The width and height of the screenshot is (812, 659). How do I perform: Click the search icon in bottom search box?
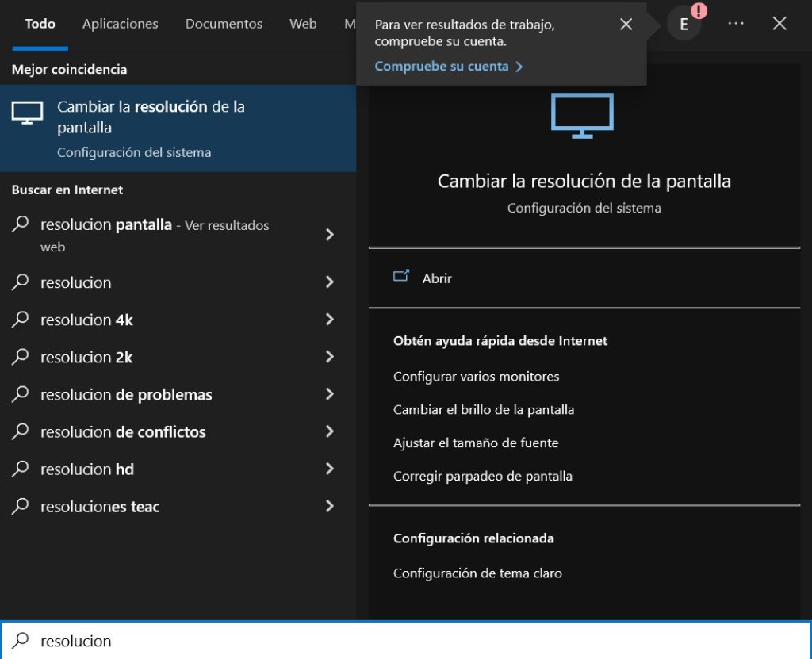tap(21, 641)
